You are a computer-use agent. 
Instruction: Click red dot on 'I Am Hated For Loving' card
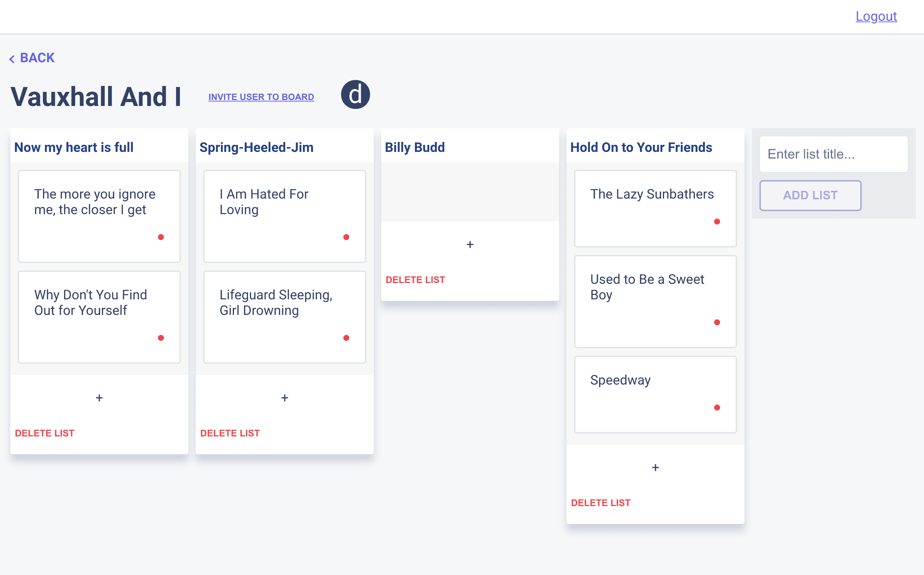pyautogui.click(x=346, y=237)
